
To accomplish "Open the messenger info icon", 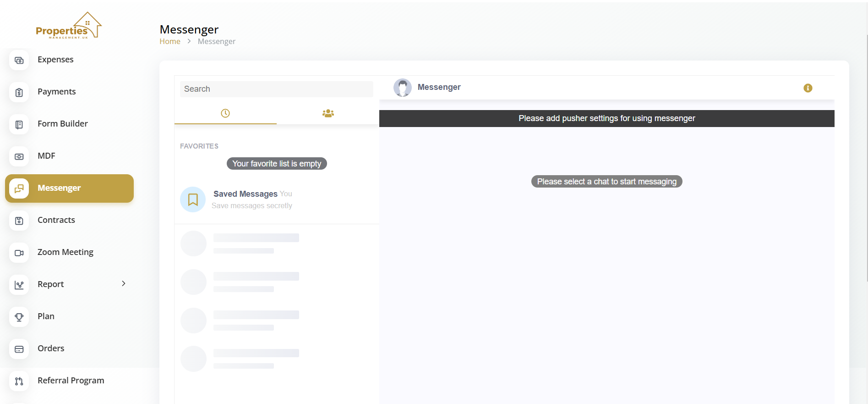I will [x=808, y=88].
